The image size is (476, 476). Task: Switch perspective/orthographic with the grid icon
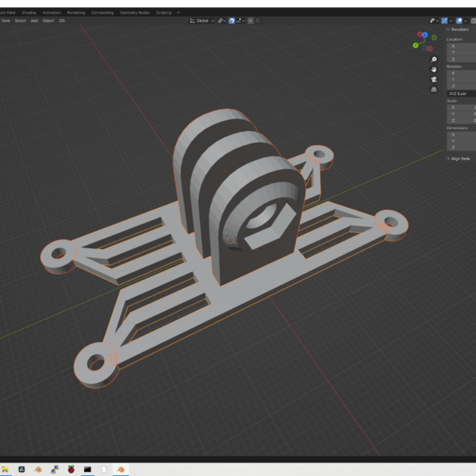[x=434, y=90]
